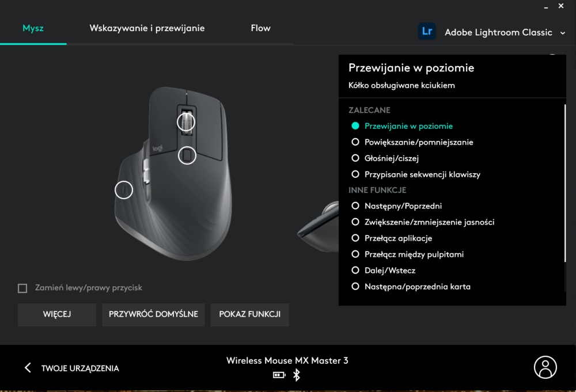Open the Flow tab
The width and height of the screenshot is (576, 392).
click(x=260, y=28)
